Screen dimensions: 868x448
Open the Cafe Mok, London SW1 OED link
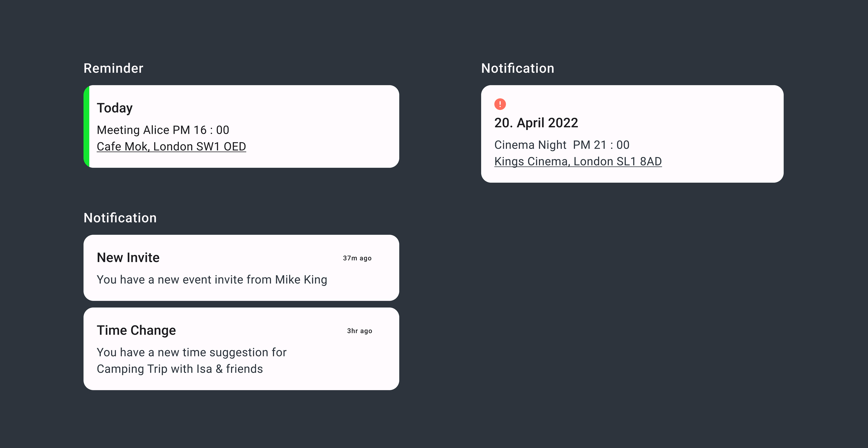171,146
